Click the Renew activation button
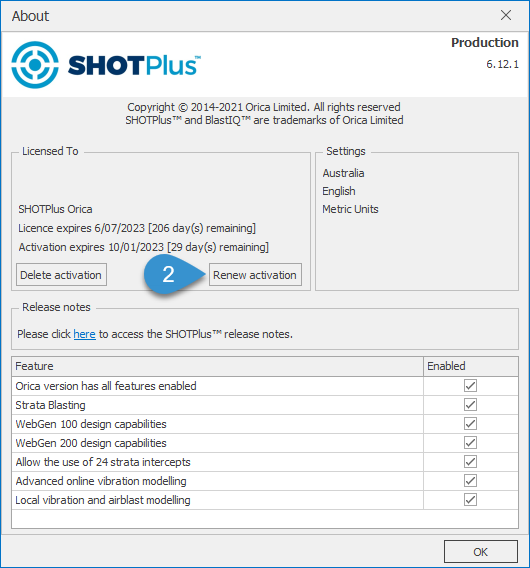The image size is (530, 568). tap(255, 275)
